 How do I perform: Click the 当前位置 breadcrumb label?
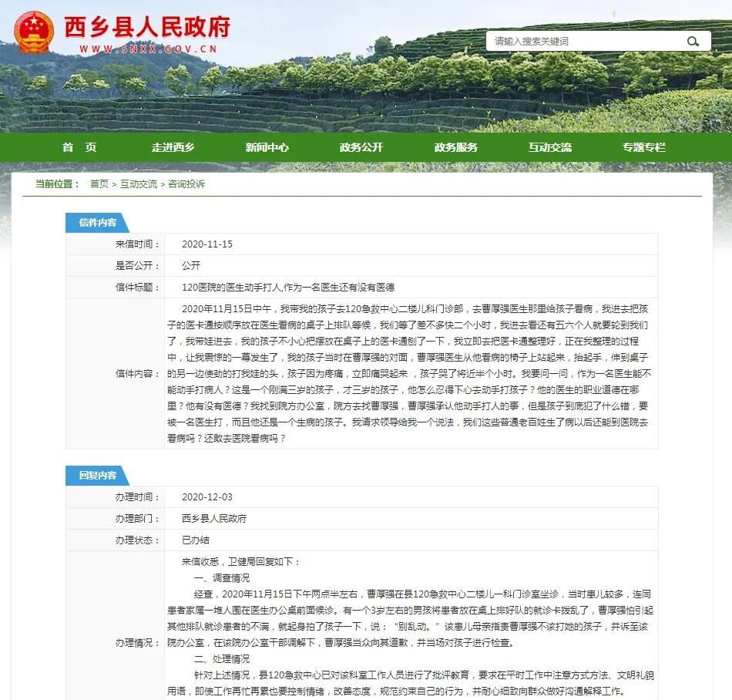tap(57, 184)
